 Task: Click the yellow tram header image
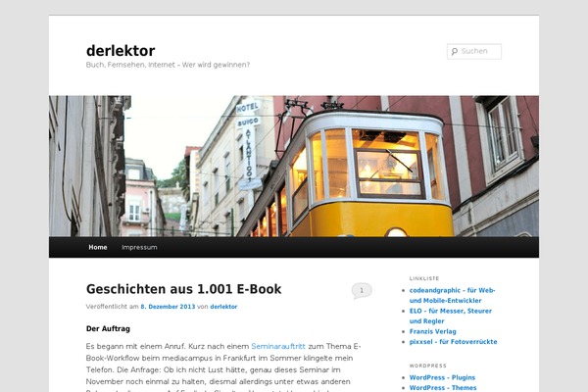(294, 167)
